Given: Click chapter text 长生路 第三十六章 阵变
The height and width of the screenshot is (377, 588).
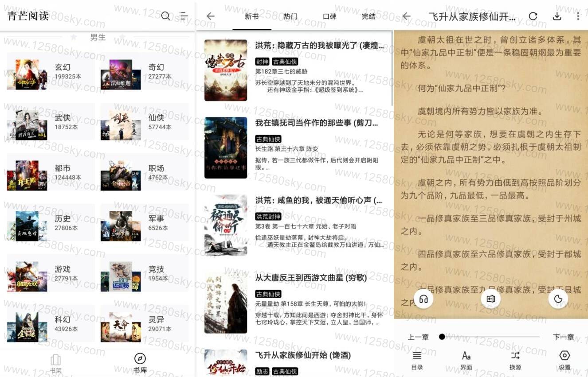Looking at the screenshot, I should pos(286,149).
